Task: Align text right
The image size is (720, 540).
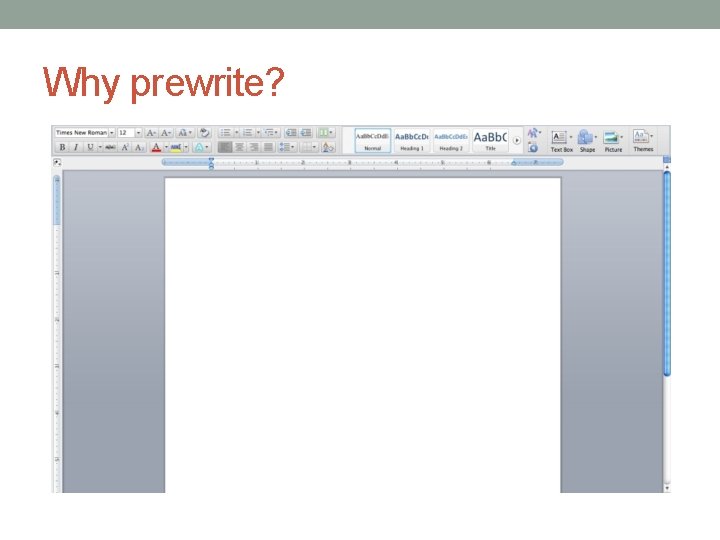Action: click(254, 147)
